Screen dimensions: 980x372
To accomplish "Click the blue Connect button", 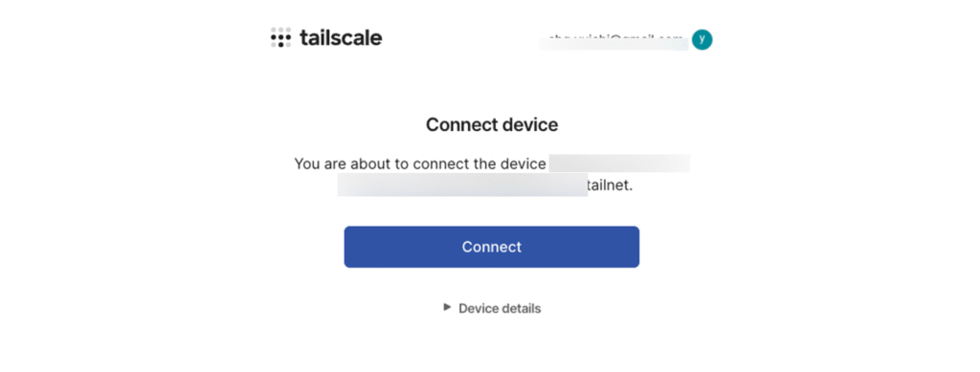I will point(491,247).
